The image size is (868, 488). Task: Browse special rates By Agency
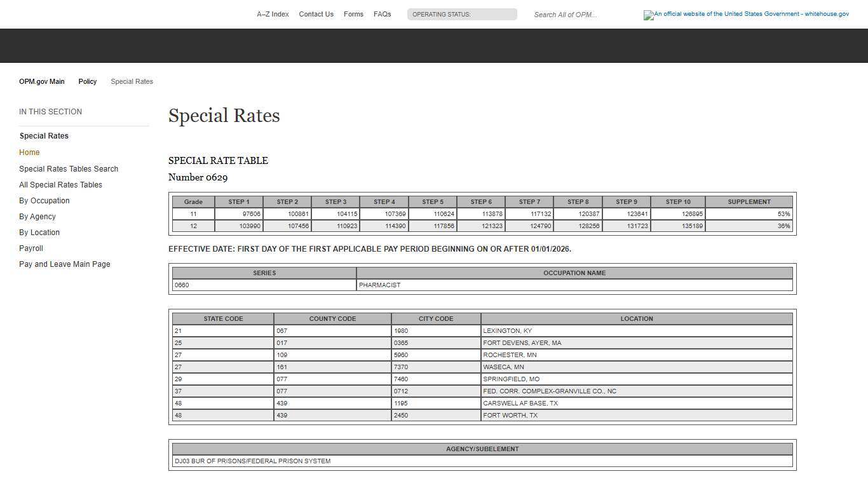coord(37,216)
